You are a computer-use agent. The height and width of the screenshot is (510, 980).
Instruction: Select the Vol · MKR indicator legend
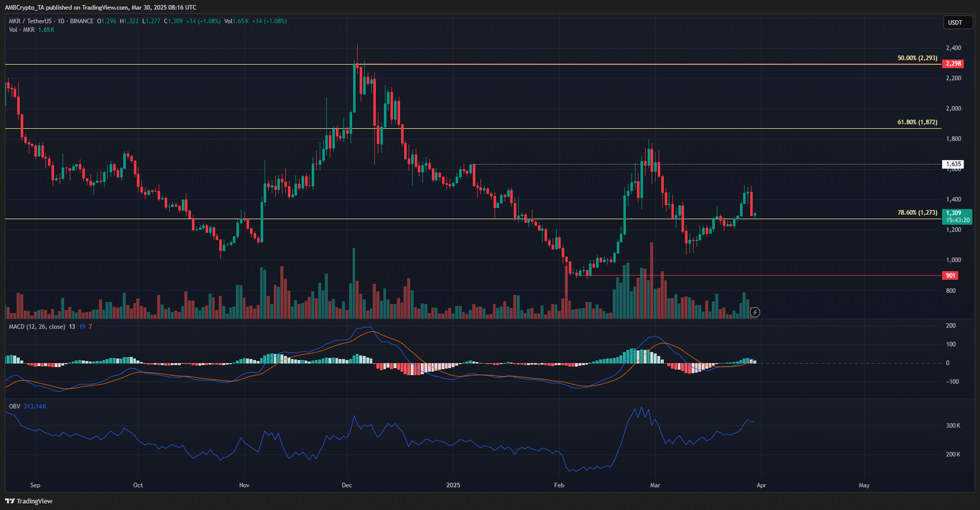click(21, 30)
